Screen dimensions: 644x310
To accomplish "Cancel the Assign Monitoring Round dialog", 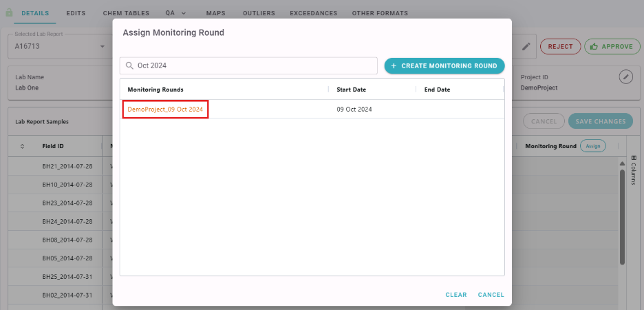I will (491, 295).
